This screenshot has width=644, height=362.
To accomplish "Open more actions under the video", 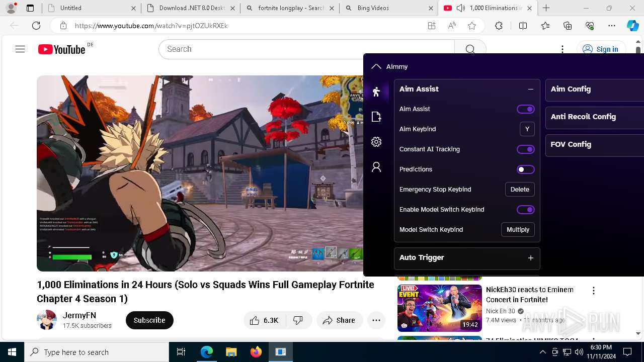I will pos(376,320).
